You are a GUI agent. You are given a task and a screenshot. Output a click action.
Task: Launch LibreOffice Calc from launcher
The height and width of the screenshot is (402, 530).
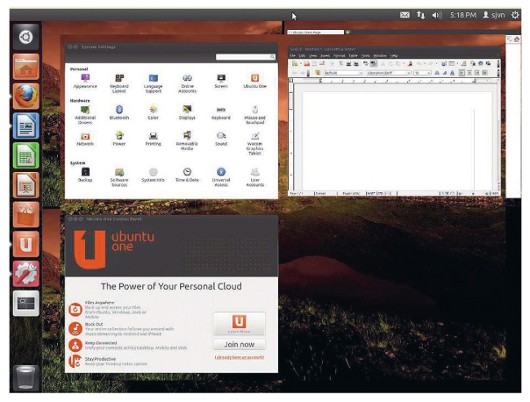(26, 156)
